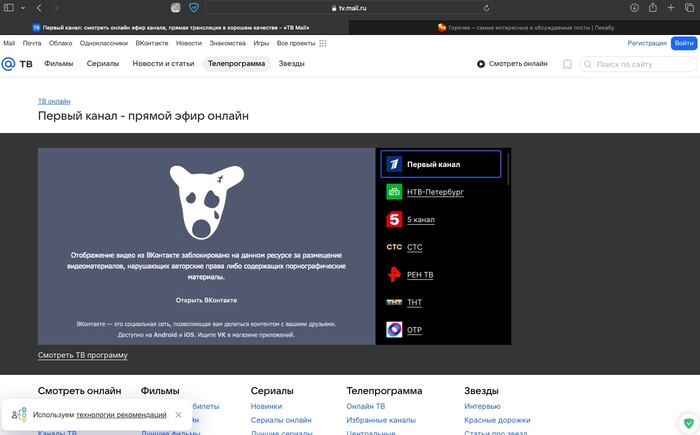Open the Смотреть ТВ программу link

(83, 355)
